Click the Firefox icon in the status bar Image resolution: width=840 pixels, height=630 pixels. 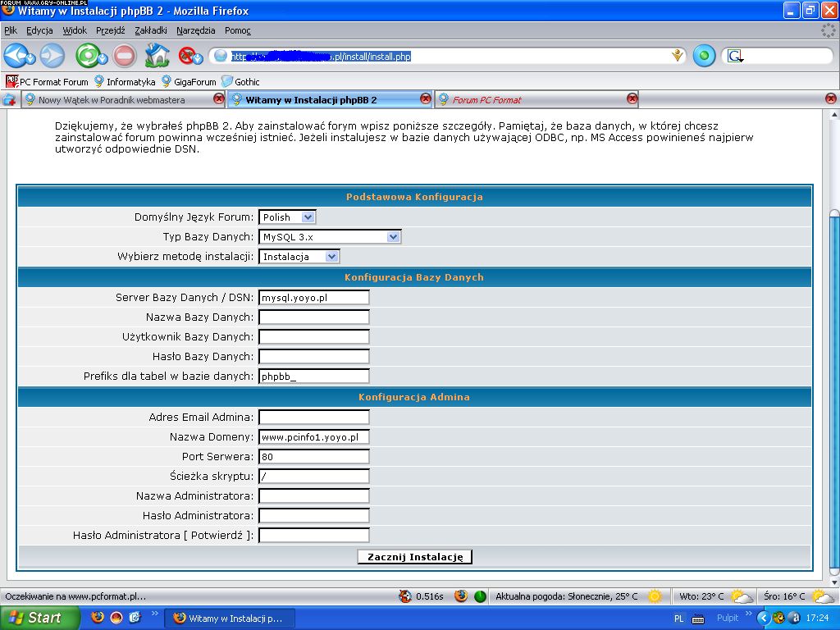461,596
